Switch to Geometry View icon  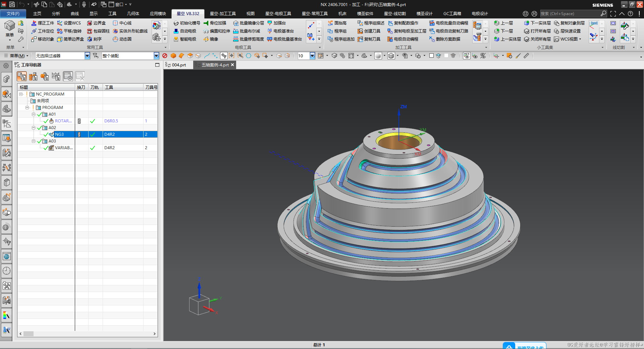[x=45, y=76]
